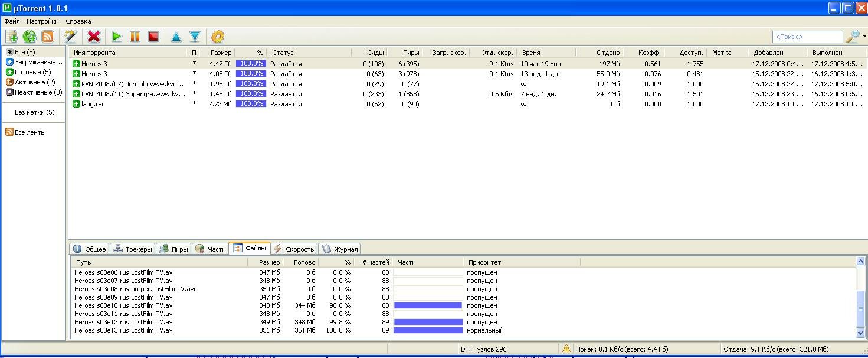868x358 pixels.
Task: Switch to the Общее tab
Action: click(89, 249)
